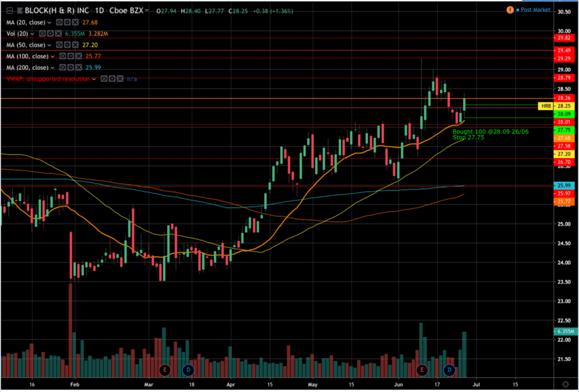579x392 pixels.
Task: Open the Cboe BZX symbol dropdown arrow
Action: coord(147,10)
